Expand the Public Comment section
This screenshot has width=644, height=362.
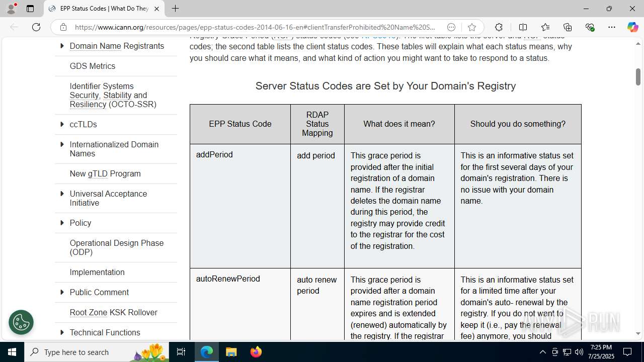click(62, 292)
